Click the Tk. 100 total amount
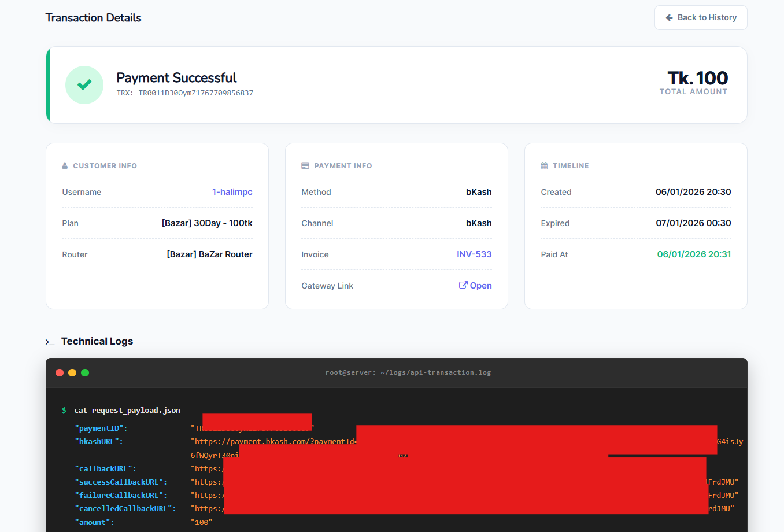 coord(697,78)
